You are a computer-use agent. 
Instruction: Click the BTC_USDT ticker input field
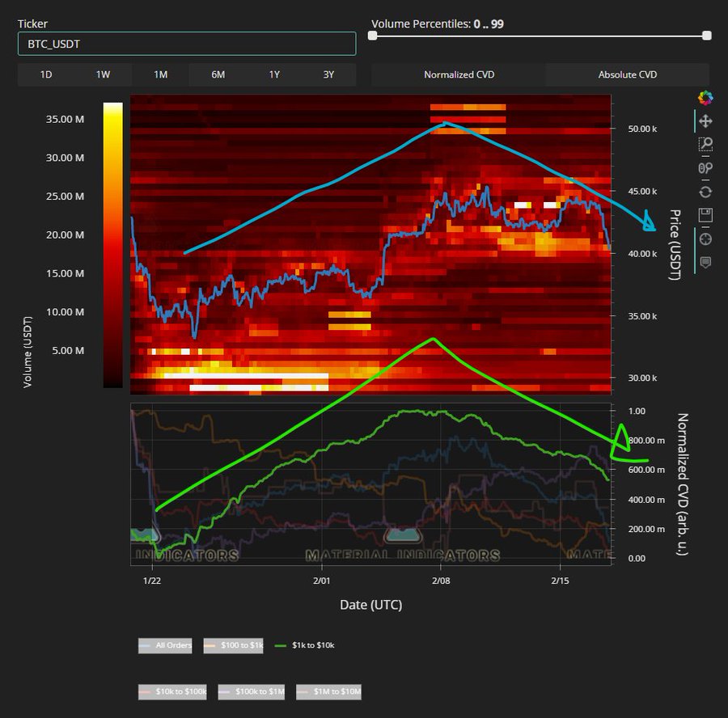pyautogui.click(x=187, y=44)
